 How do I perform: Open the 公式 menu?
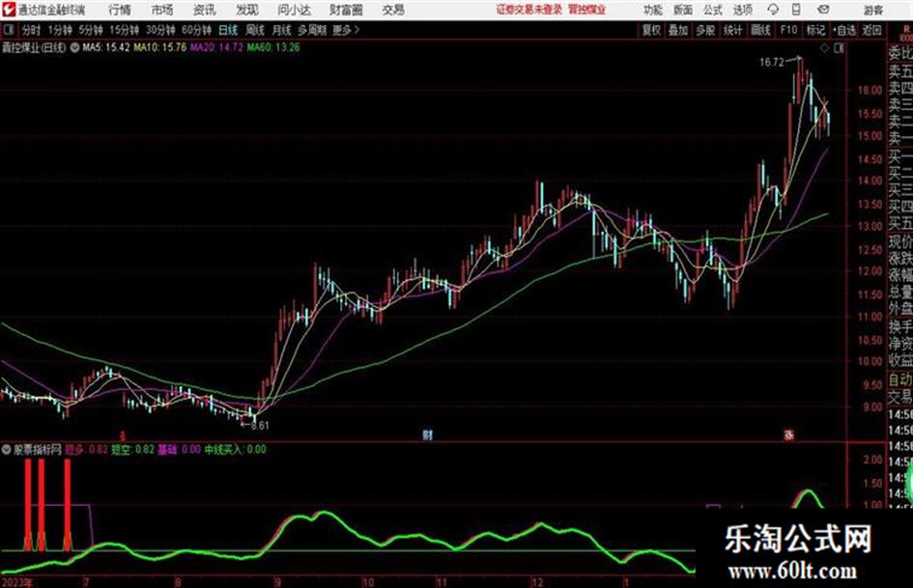click(x=713, y=10)
